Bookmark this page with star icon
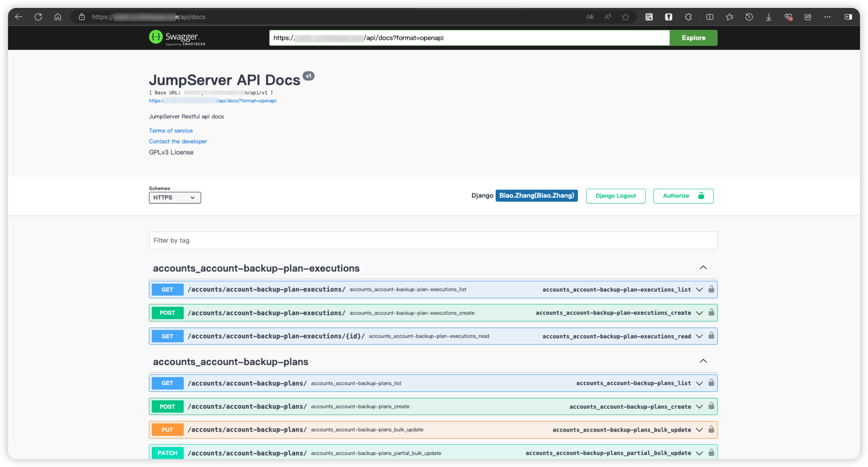This screenshot has height=467, width=868. click(x=626, y=17)
